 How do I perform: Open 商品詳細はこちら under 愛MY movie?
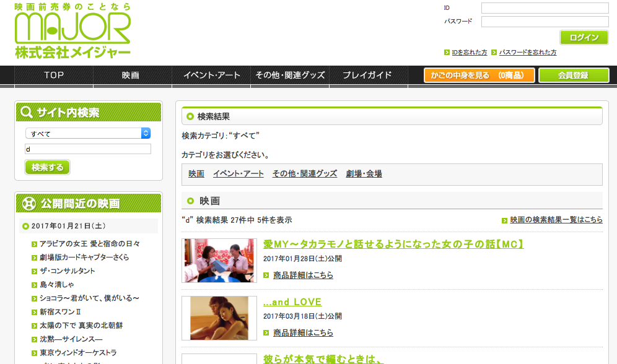coord(303,275)
